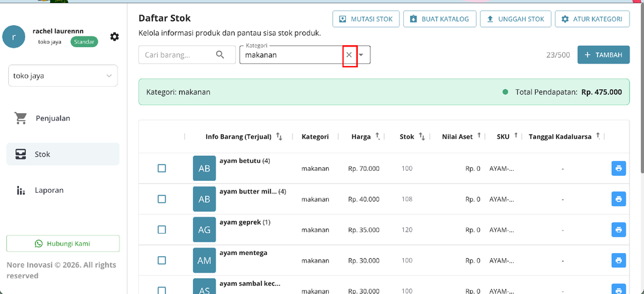The image size is (644, 294).
Task: Clear the makanan category filter
Action: [x=349, y=55]
